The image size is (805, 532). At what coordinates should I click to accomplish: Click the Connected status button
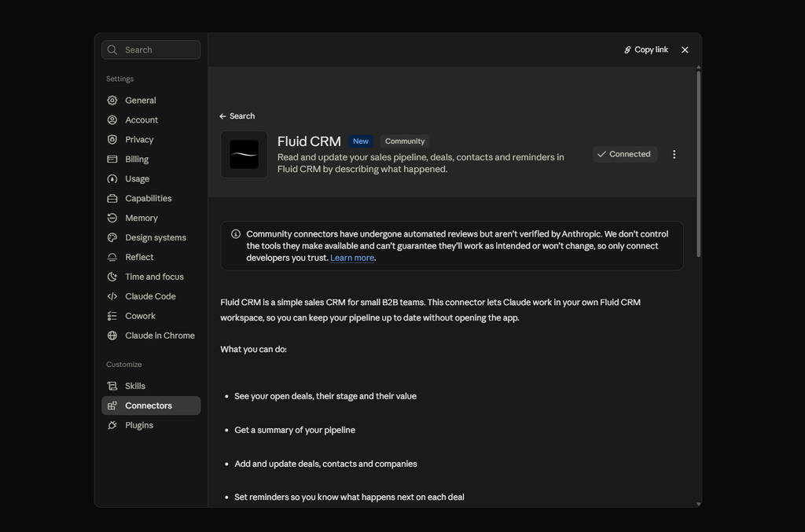(625, 154)
